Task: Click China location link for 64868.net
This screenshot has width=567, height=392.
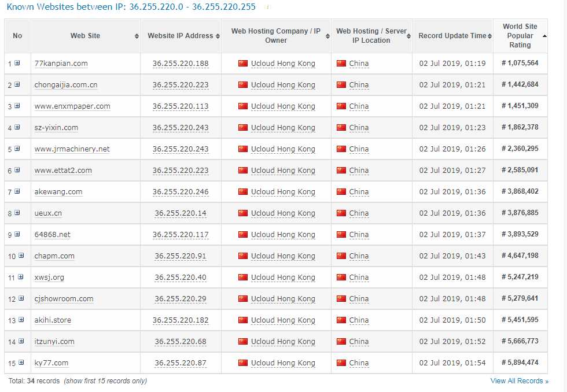Action: coord(359,235)
